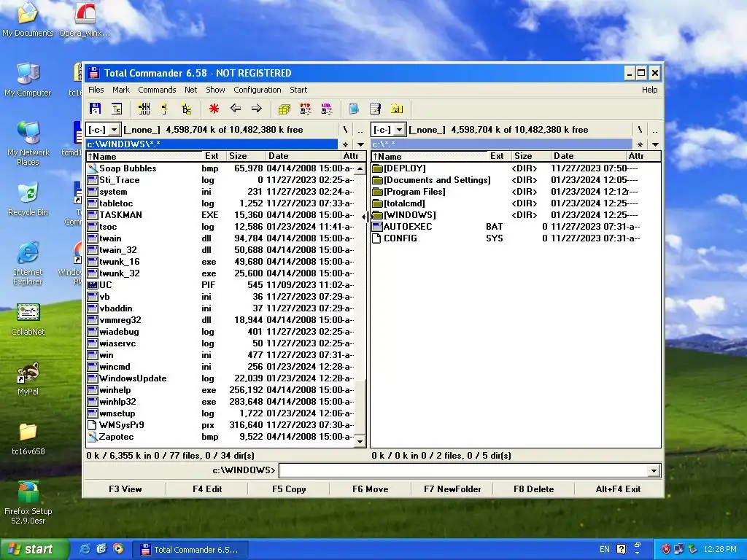This screenshot has width=747, height=560.
Task: Select the CONFIG SYS file
Action: (x=516, y=238)
